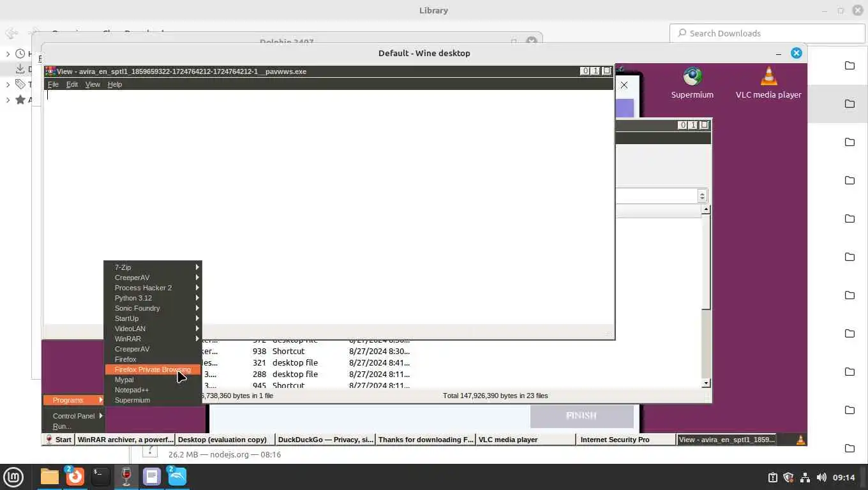The image size is (868, 490).
Task: Launch Supermium from the Programs menu
Action: pos(153,400)
